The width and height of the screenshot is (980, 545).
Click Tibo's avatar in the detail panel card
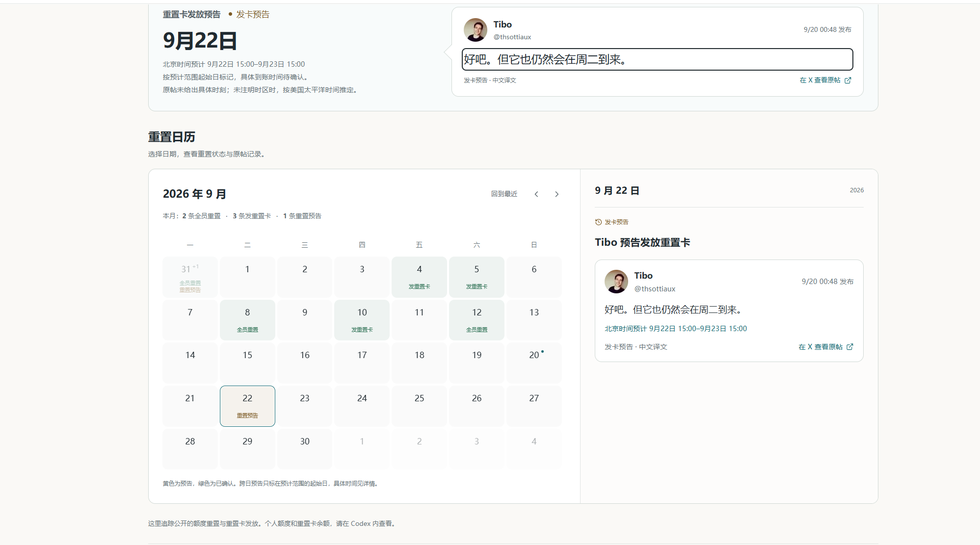click(616, 282)
